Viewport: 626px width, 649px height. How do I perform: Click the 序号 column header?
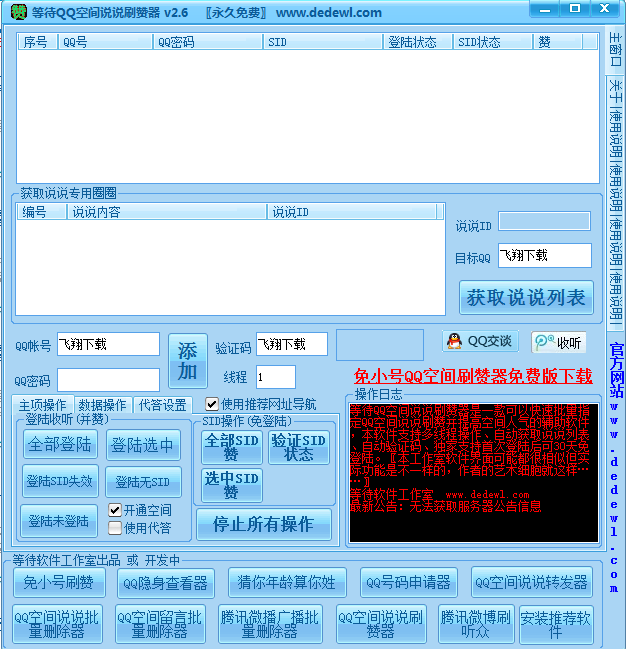(x=37, y=42)
